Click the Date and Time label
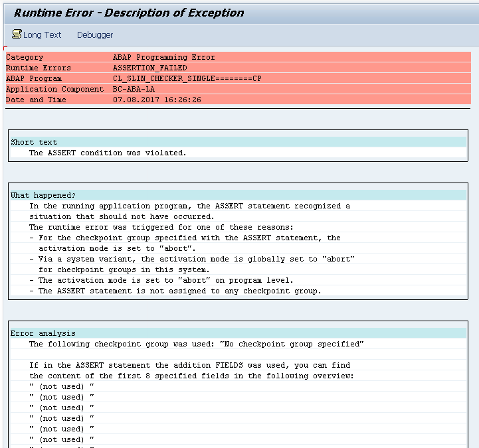 [x=36, y=100]
